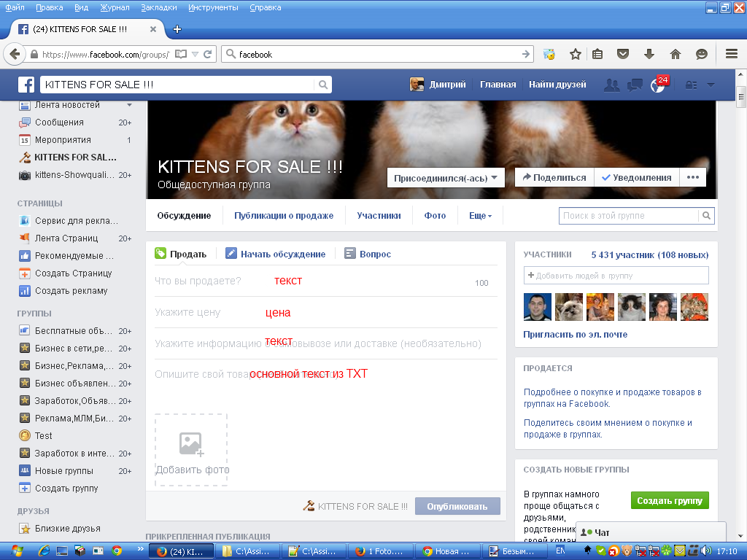
Task: Click first member profile thumbnail
Action: [538, 307]
